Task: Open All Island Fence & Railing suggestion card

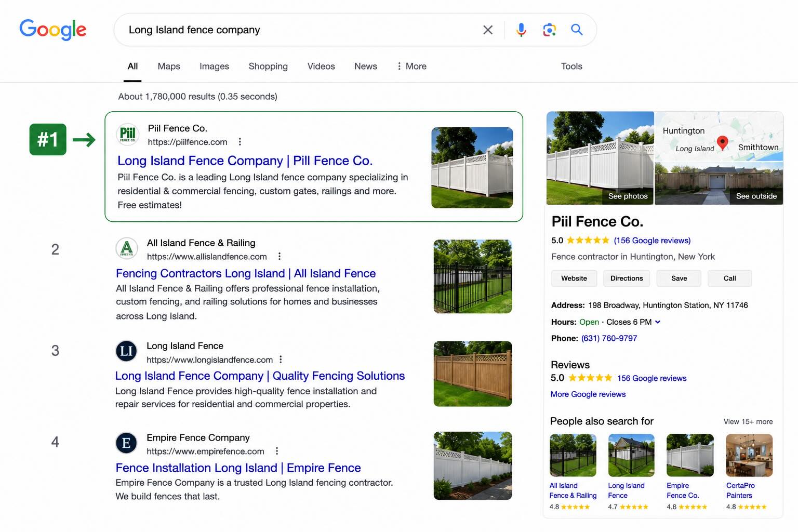Action: 573,472
